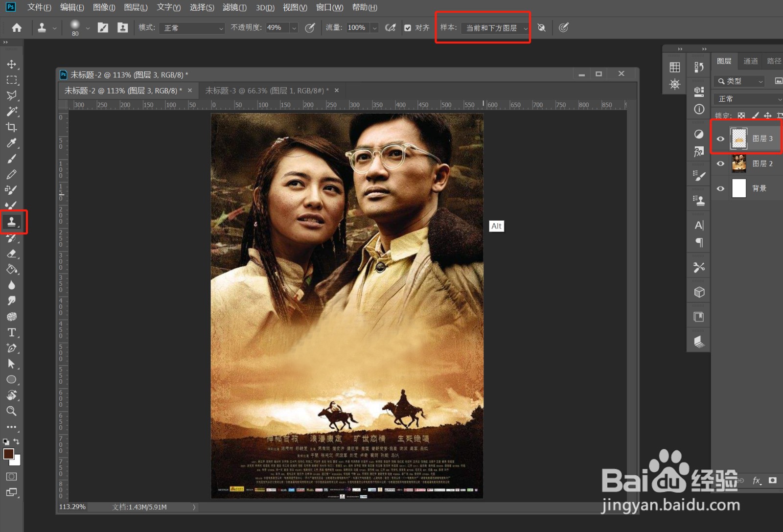
Task: Select the Horizontal Type tool
Action: point(12,332)
